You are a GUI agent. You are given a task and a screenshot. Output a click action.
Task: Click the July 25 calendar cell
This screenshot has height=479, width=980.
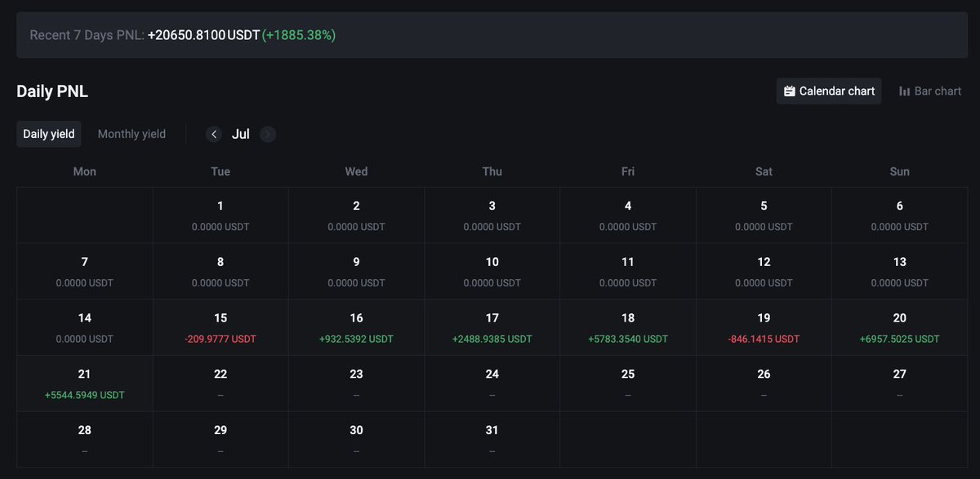click(x=628, y=384)
